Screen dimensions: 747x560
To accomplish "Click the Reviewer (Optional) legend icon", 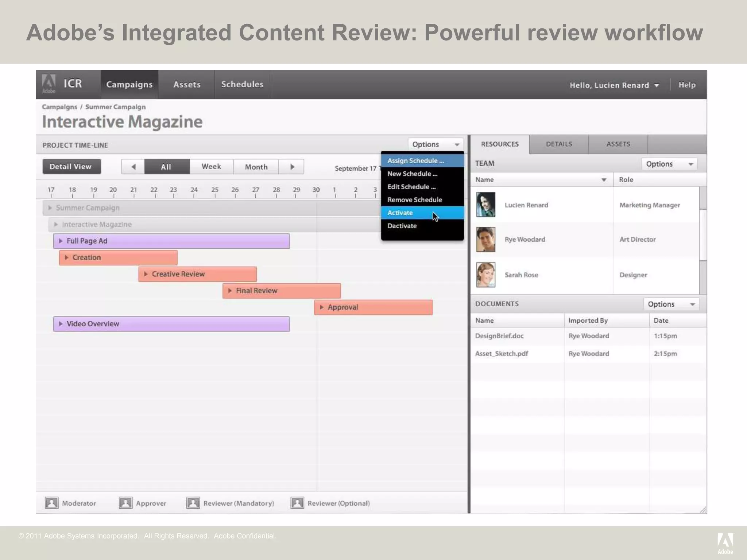I will [x=297, y=503].
